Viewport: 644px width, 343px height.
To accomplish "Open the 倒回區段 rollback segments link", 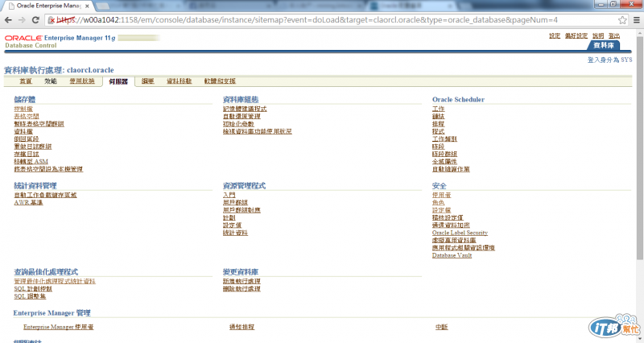I will (x=27, y=138).
